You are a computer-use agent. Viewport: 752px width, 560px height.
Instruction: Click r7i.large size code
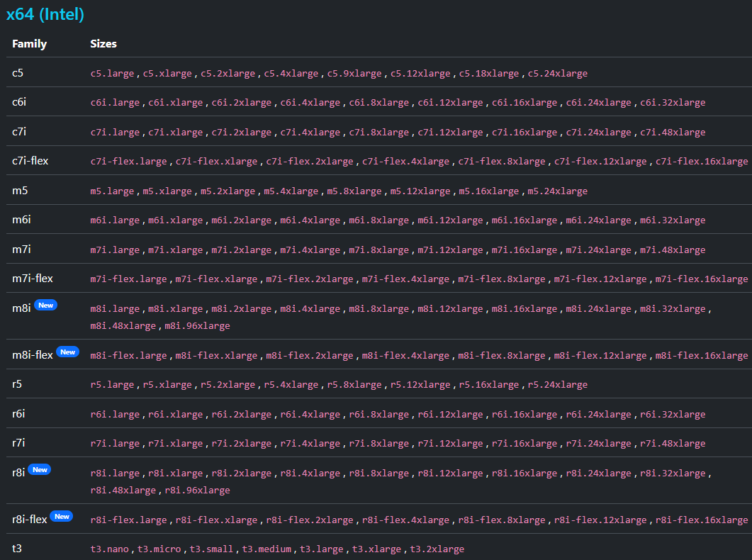(x=115, y=444)
